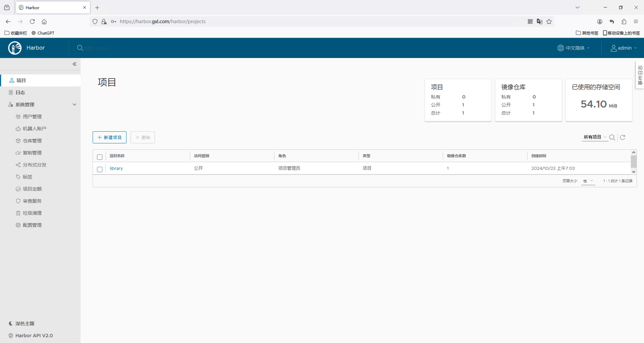This screenshot has width=644, height=343.
Task: Click the browser forward arrow
Action: (20, 21)
